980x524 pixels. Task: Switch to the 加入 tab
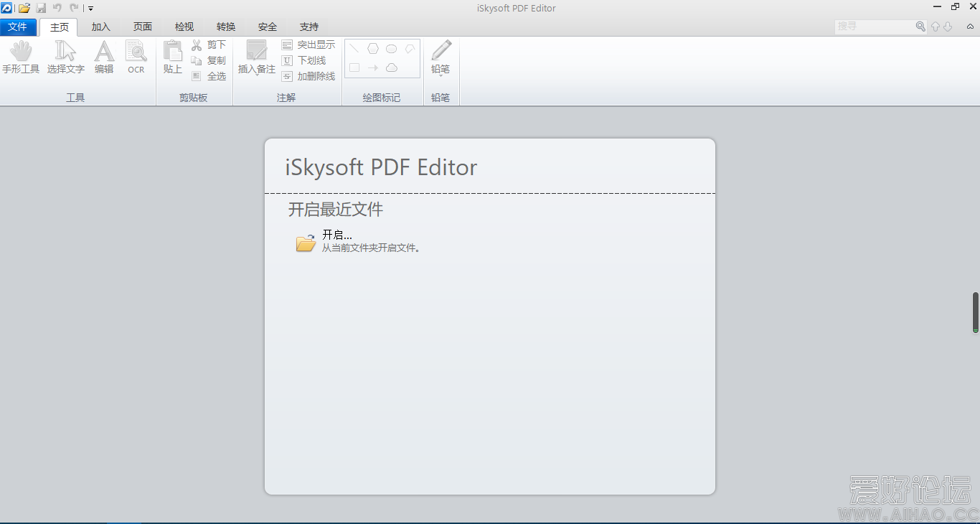[x=101, y=27]
